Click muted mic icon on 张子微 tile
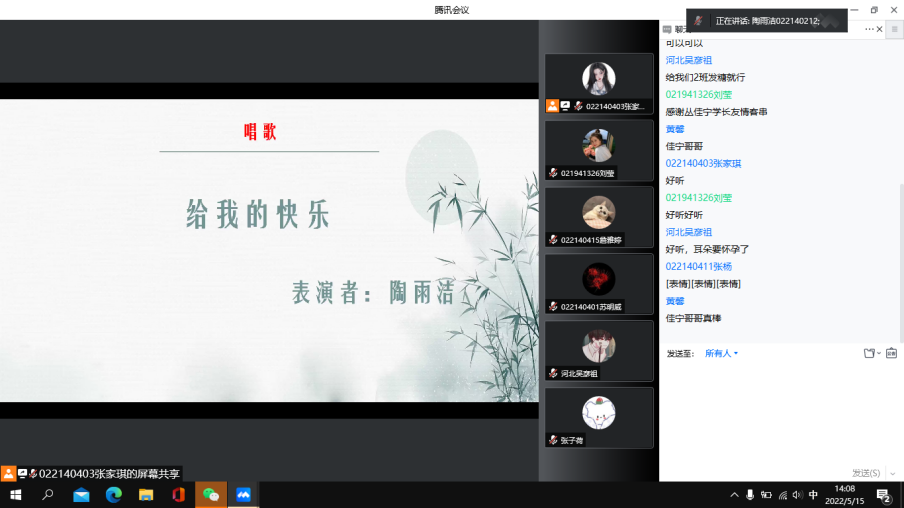Image resolution: width=904 pixels, height=508 pixels. pyautogui.click(x=553, y=440)
